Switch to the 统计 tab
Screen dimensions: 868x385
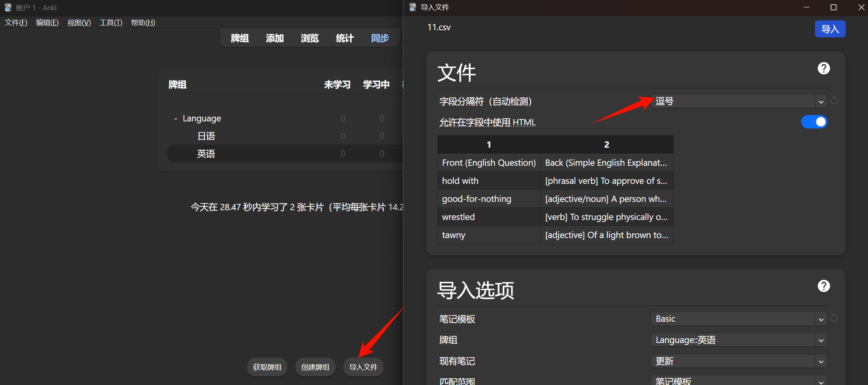pyautogui.click(x=344, y=38)
